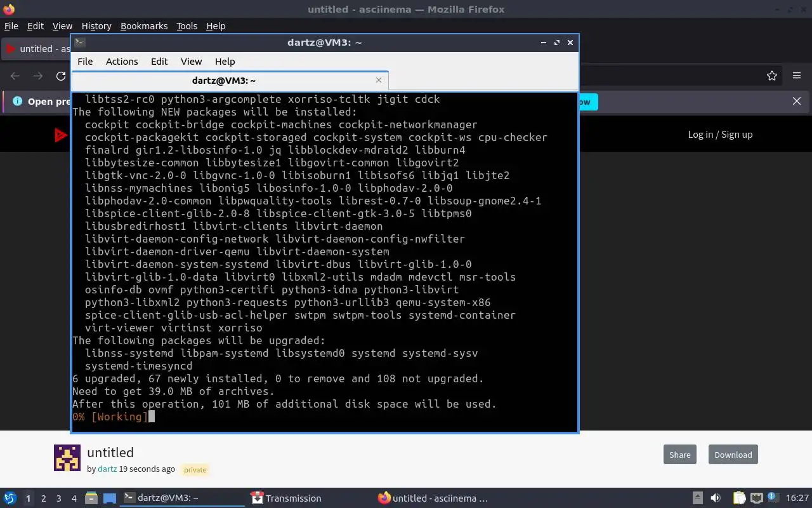
Task: Click the terminal icon in terminal title bar
Action: coord(80,43)
